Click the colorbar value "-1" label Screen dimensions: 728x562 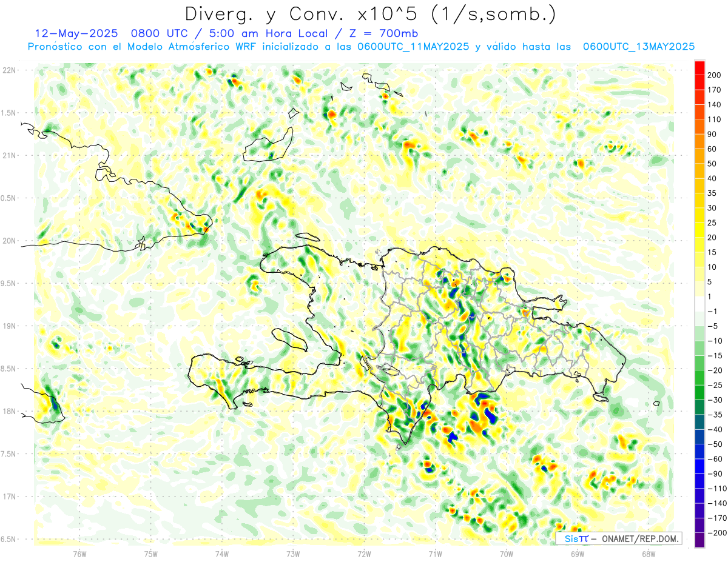point(712,312)
